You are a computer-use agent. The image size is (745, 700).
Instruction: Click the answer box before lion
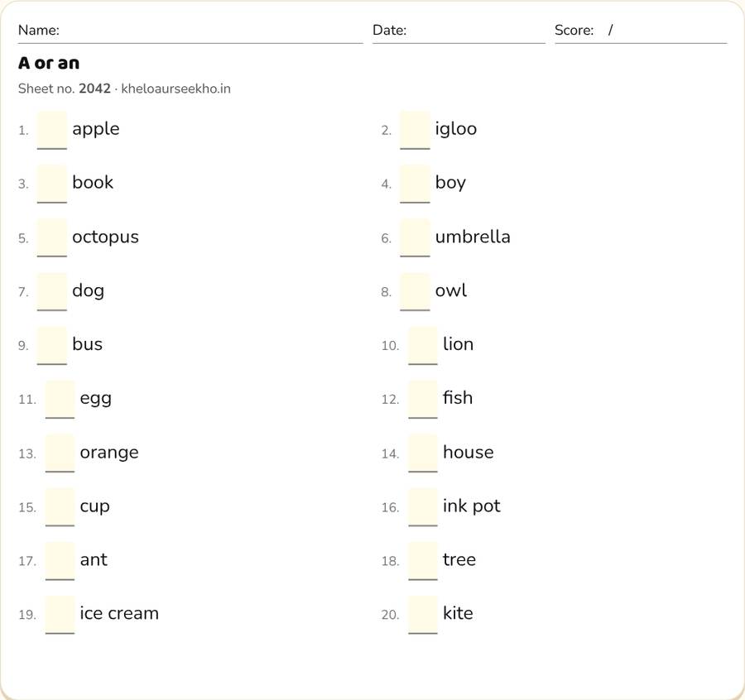[423, 345]
